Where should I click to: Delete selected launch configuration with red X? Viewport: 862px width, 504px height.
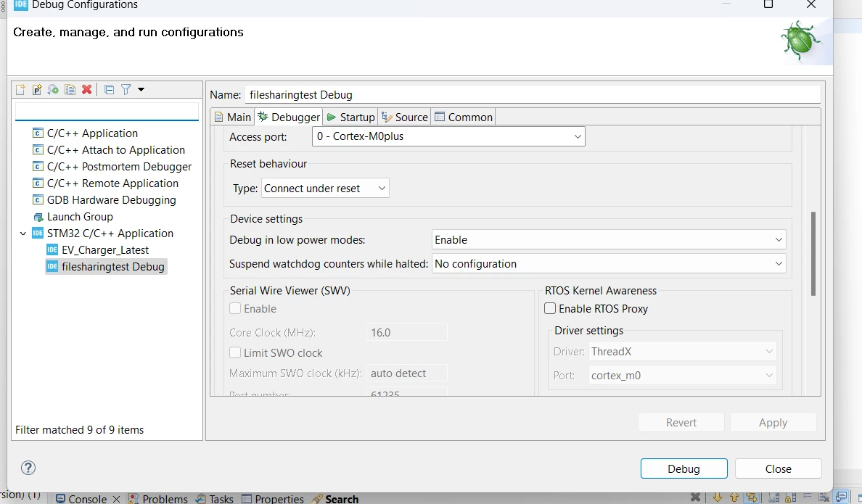click(x=86, y=90)
